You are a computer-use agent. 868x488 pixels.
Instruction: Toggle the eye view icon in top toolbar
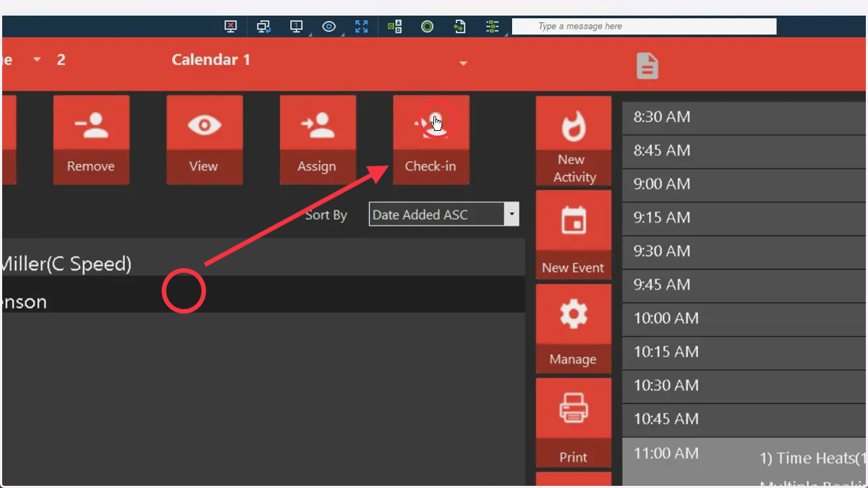click(329, 27)
